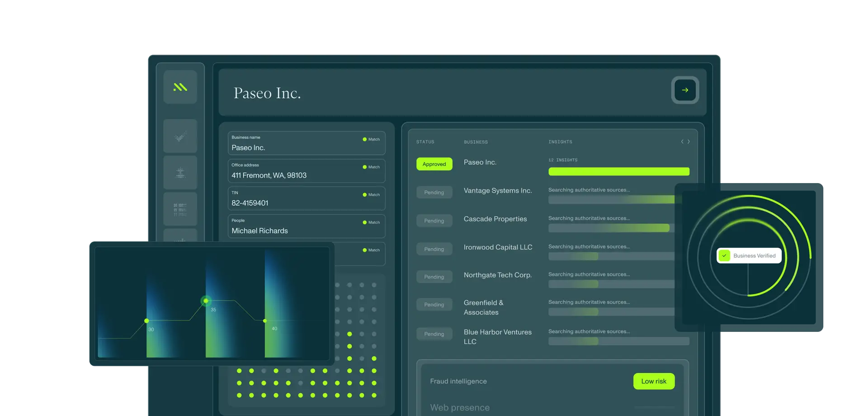Open the dotted building sidebar icon
Screen dimensions: 868x416
tap(180, 172)
